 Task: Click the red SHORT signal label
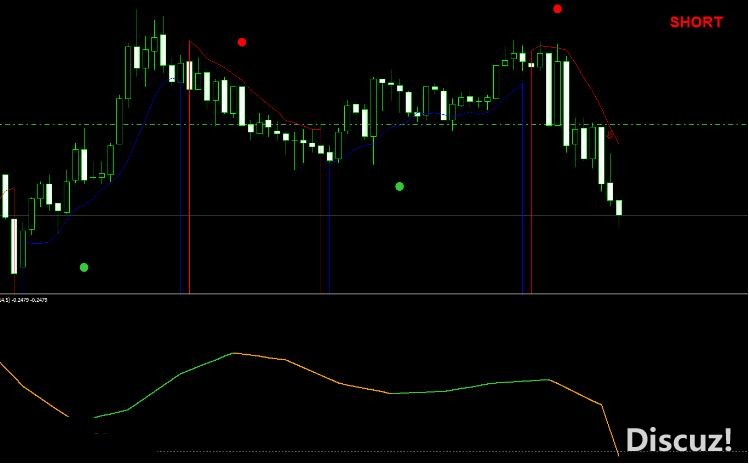point(696,22)
